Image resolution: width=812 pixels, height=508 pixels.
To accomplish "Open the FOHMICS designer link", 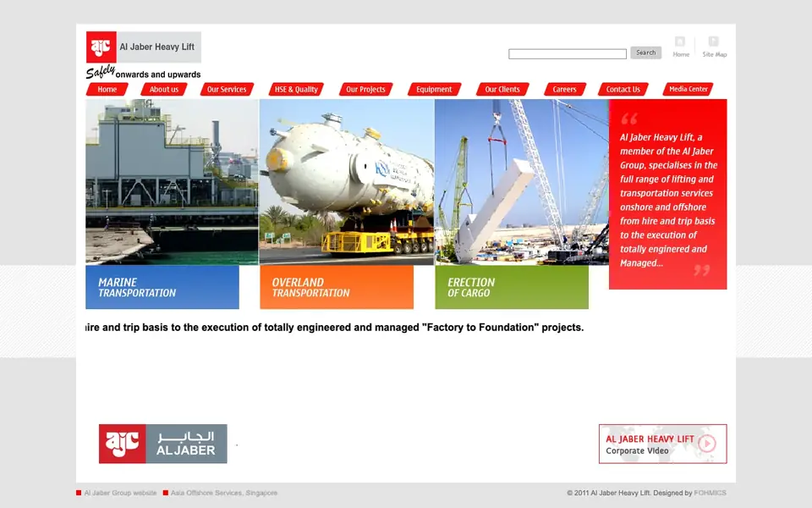I will tap(710, 493).
